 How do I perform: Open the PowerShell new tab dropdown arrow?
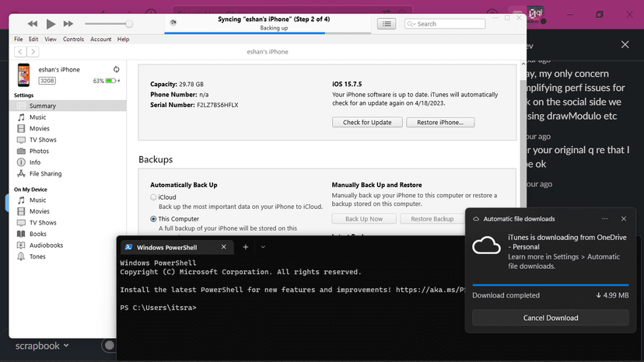click(x=263, y=247)
